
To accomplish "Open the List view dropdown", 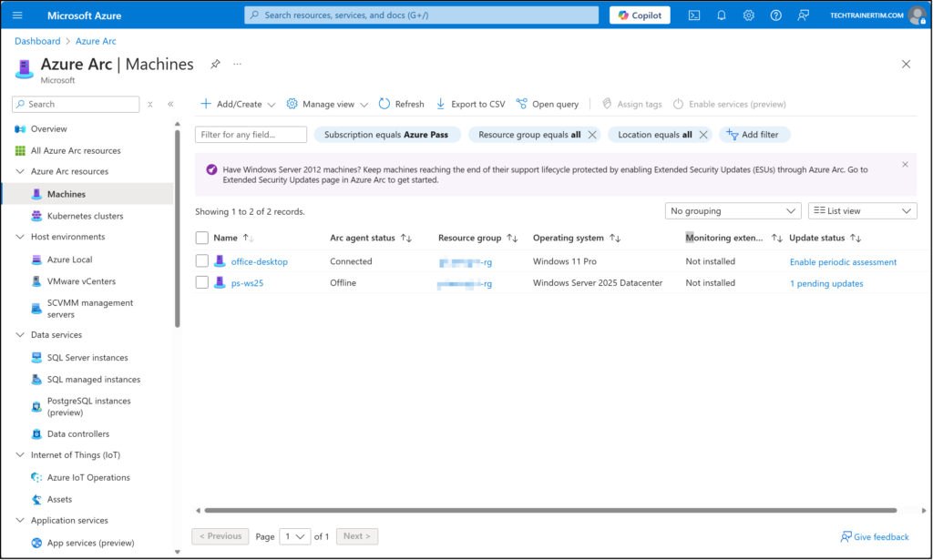I will pyautogui.click(x=862, y=211).
